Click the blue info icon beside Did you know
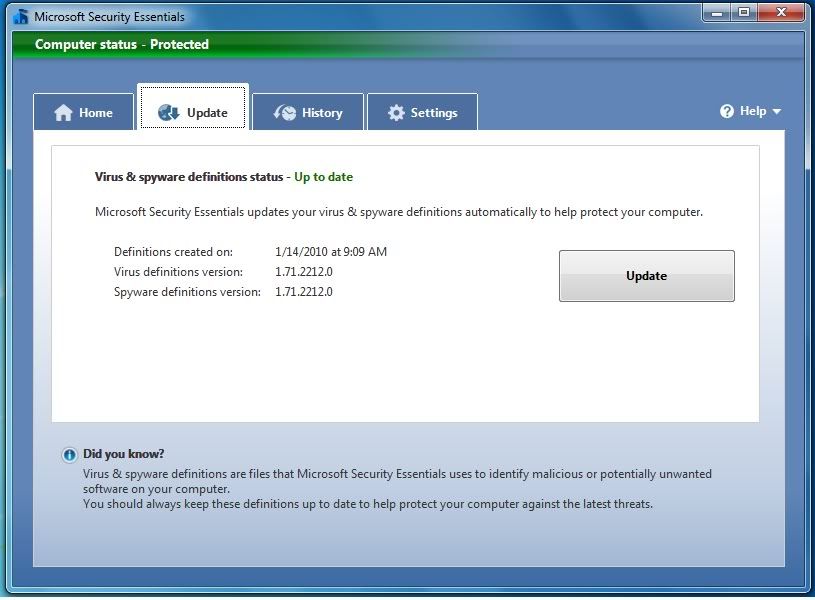Viewport: 815px width, 600px height. pos(69,455)
